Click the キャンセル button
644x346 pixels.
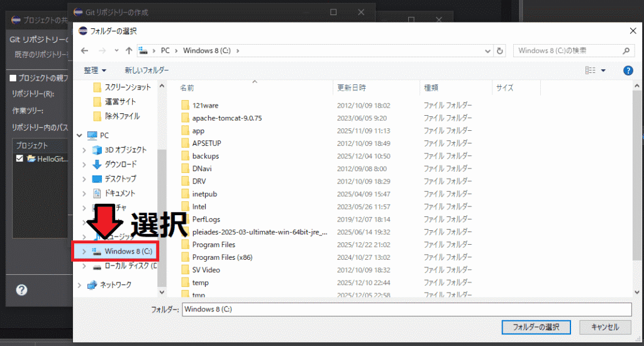(x=604, y=327)
